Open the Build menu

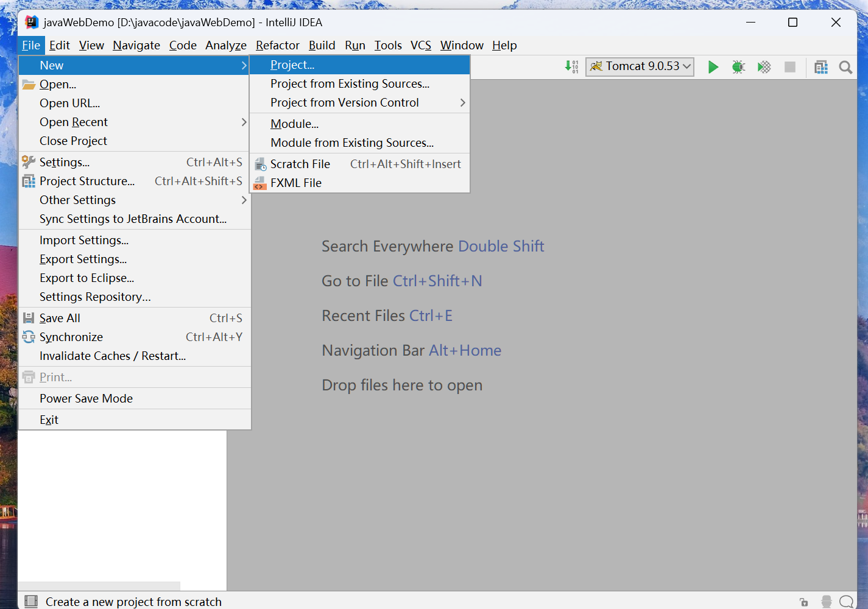[x=322, y=45]
